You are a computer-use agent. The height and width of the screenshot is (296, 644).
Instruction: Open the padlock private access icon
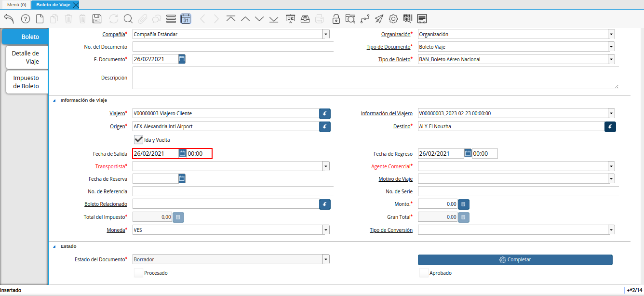(336, 19)
